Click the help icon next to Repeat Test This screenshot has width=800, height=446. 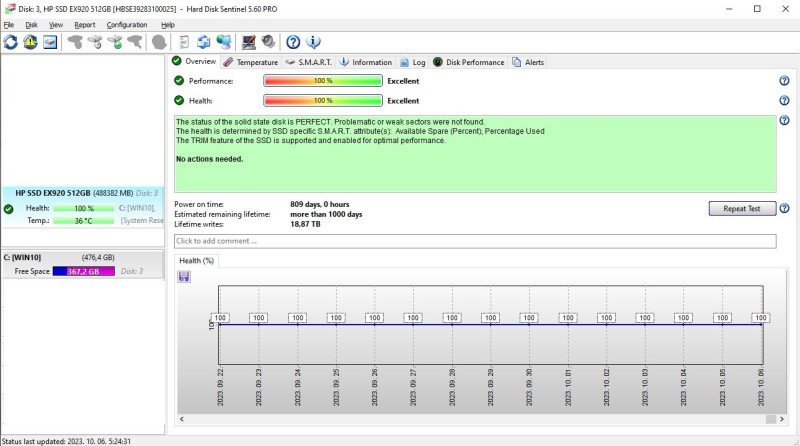784,208
